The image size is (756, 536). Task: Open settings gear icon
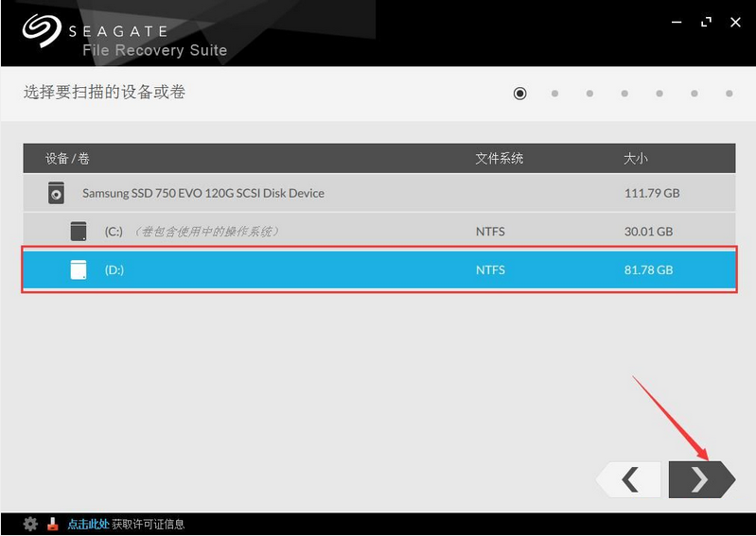[x=30, y=524]
